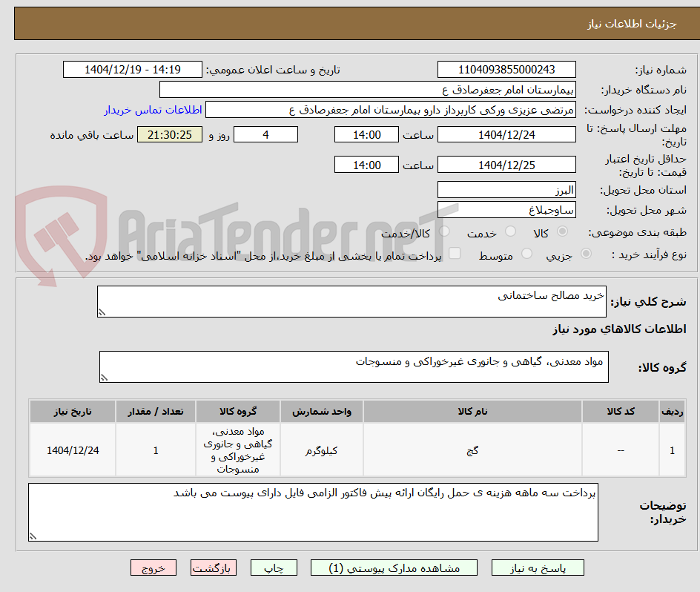
Task: Click the ردیف column header
Action: click(673, 412)
